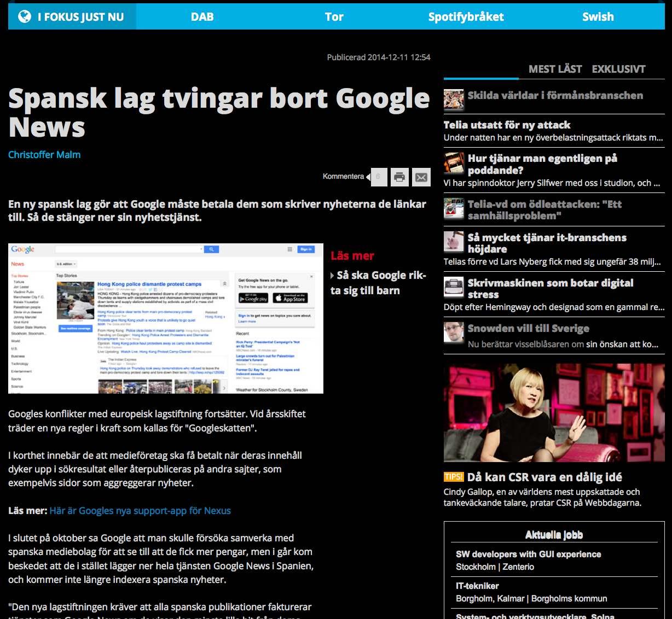This screenshot has width=672, height=619.
Task: Open Telia-vd om ödleattacken article
Action: click(544, 210)
